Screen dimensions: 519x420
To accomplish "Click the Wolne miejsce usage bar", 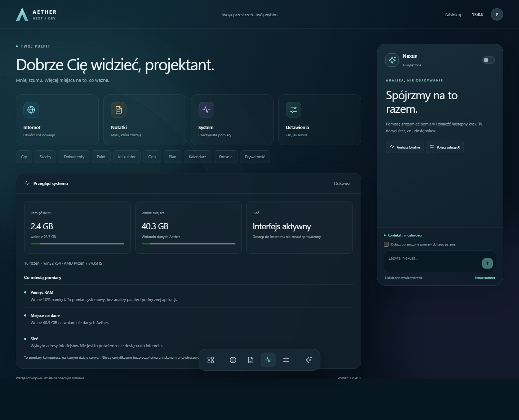I will 188,244.
